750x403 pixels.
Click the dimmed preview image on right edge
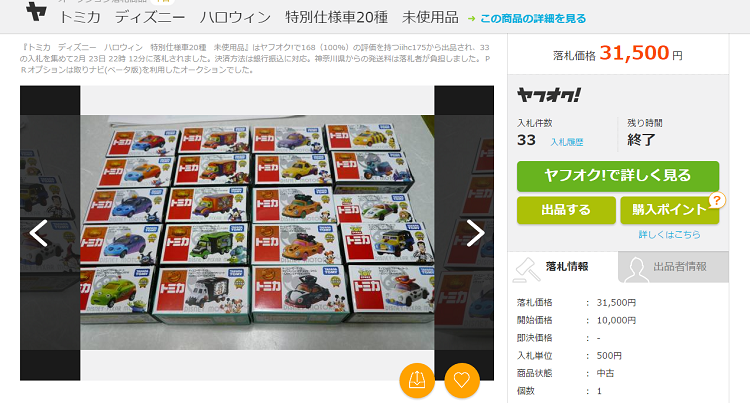pos(464,232)
